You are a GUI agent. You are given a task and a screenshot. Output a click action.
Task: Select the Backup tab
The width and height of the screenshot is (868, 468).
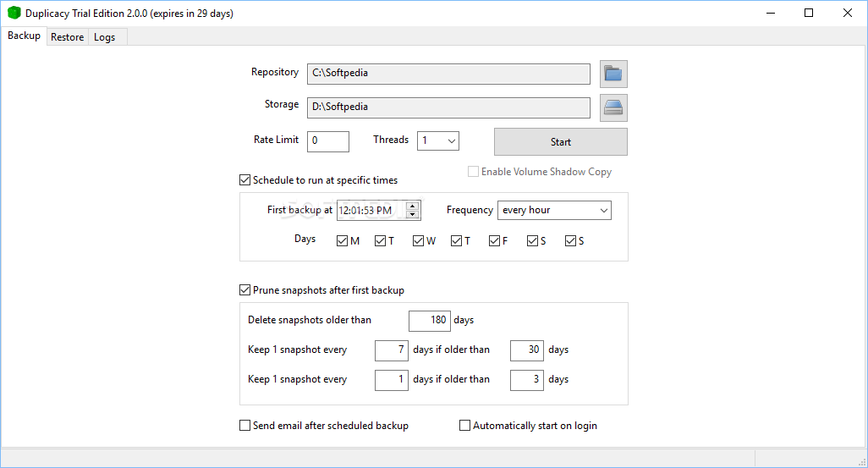[24, 36]
